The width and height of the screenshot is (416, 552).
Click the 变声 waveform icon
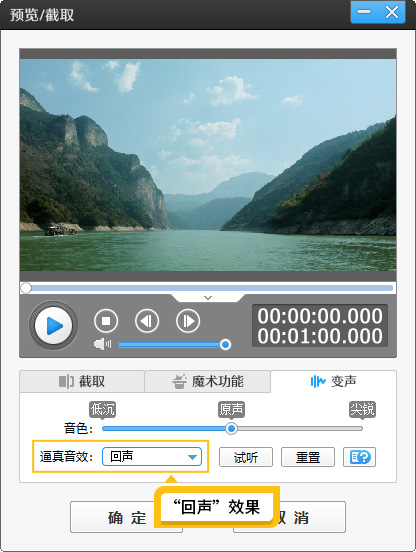point(318,381)
